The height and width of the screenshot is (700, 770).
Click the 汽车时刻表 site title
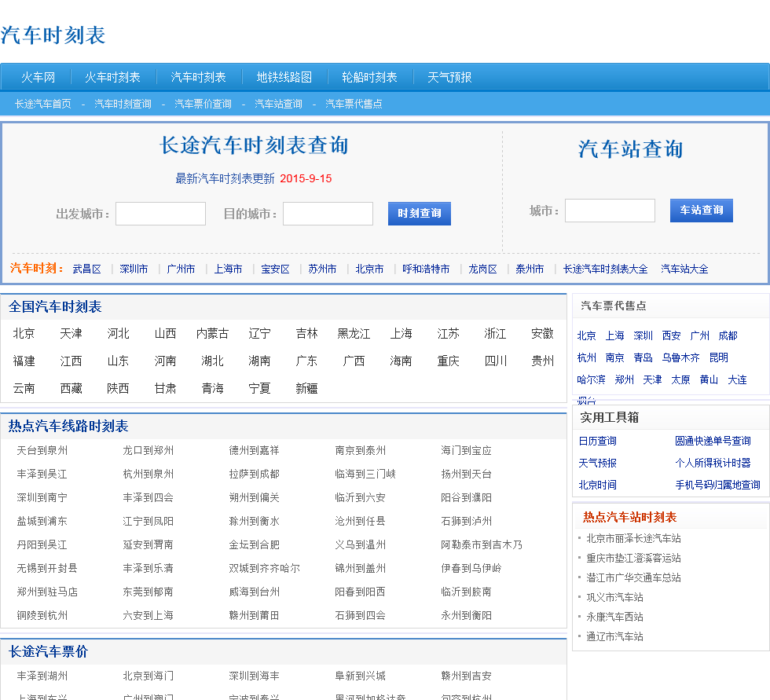[x=53, y=35]
